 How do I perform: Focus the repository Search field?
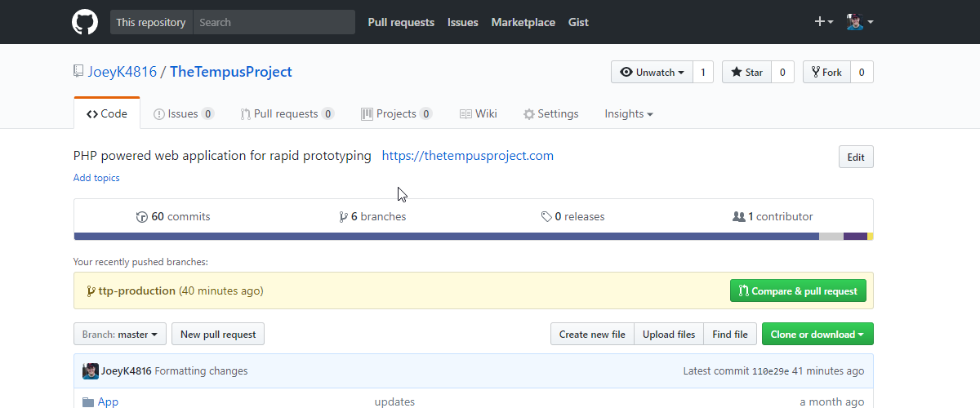click(x=274, y=22)
